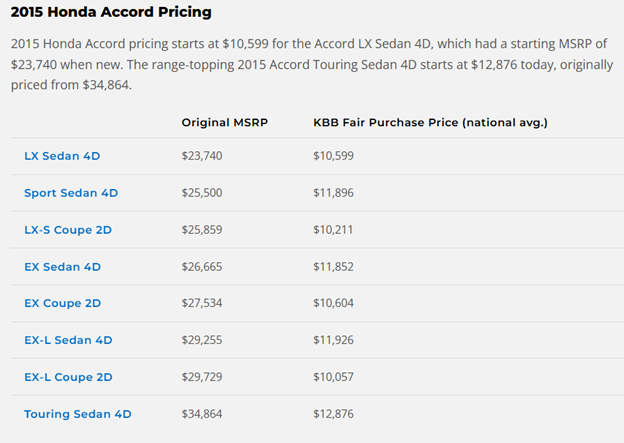
Task: Open the LX Sedan 4D link
Action: [x=62, y=156]
